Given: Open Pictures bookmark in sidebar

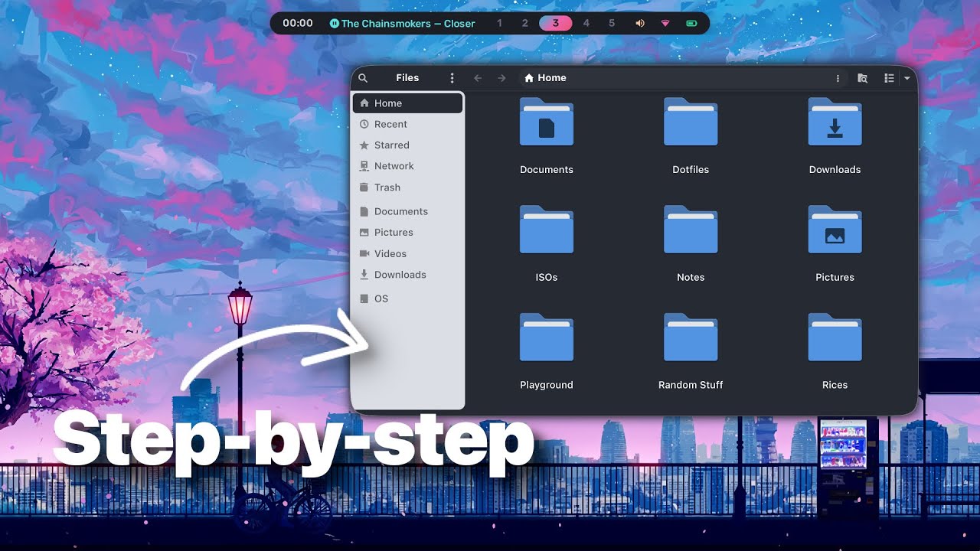Looking at the screenshot, I should 407,233.
